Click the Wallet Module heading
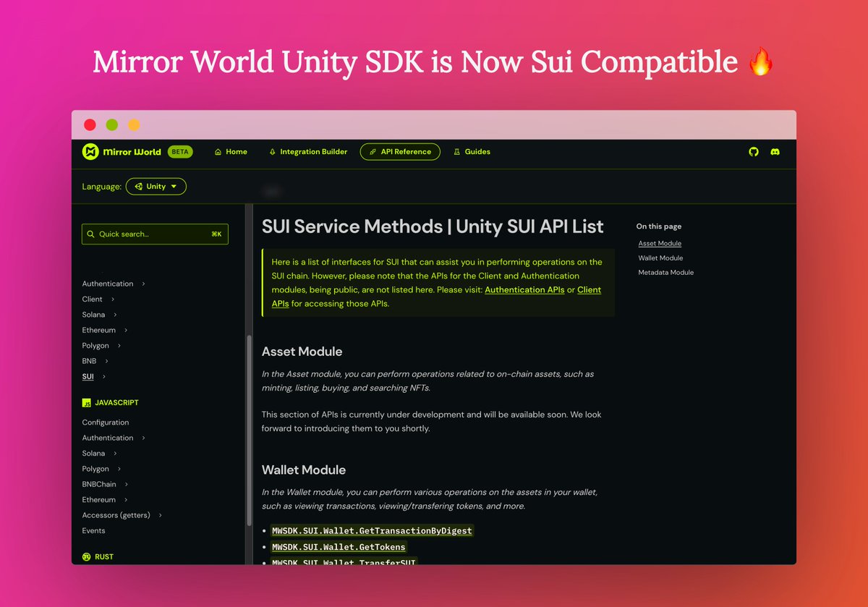Image resolution: width=868 pixels, height=607 pixels. tap(304, 470)
